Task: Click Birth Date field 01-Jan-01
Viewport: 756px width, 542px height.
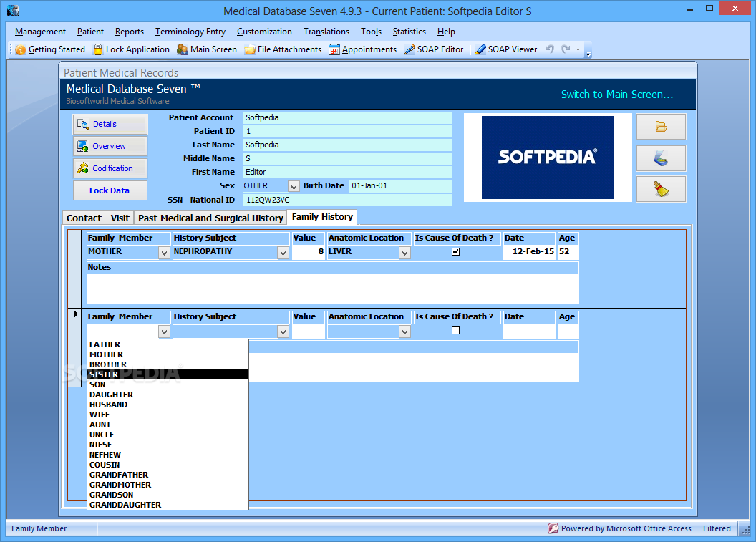Action: pyautogui.click(x=399, y=186)
